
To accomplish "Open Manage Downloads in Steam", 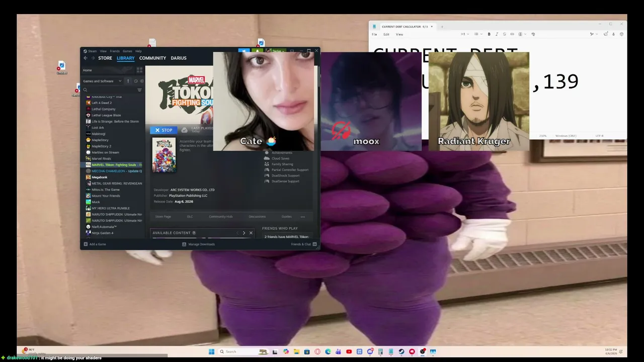I will [198, 244].
